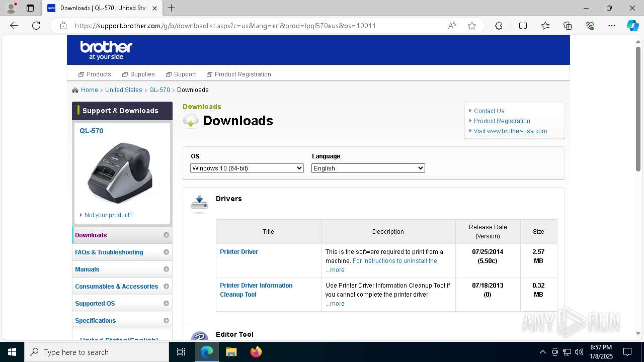Open Printer Driver Information Cleanup Tool link
Viewport: 644px width, 362px height.
[x=256, y=290]
